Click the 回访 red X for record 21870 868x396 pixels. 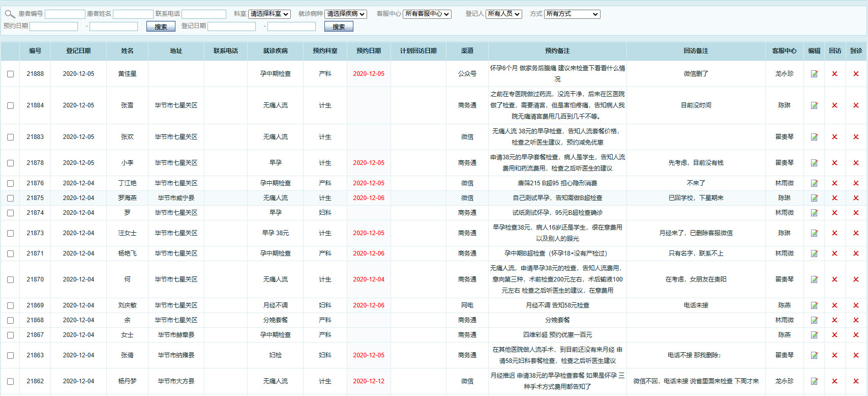834,279
